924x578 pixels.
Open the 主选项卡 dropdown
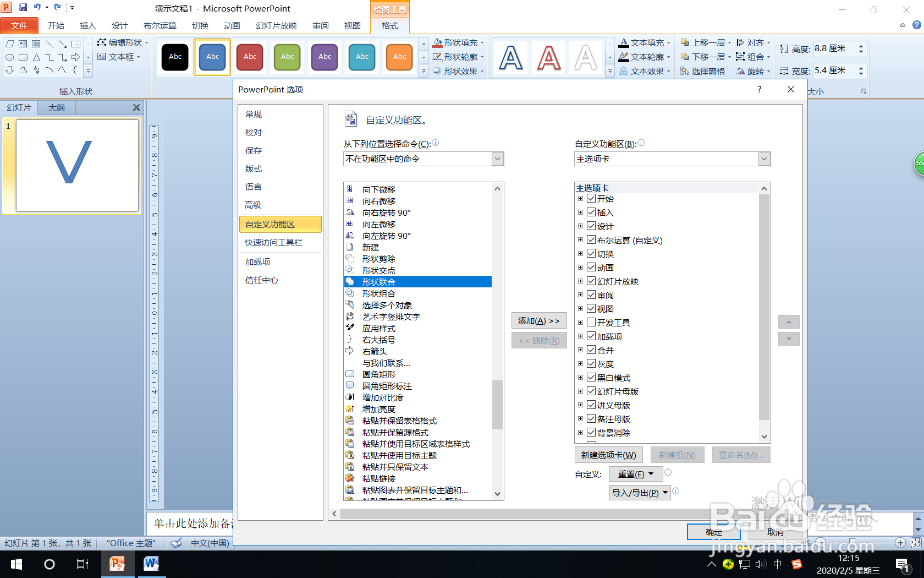tap(764, 159)
